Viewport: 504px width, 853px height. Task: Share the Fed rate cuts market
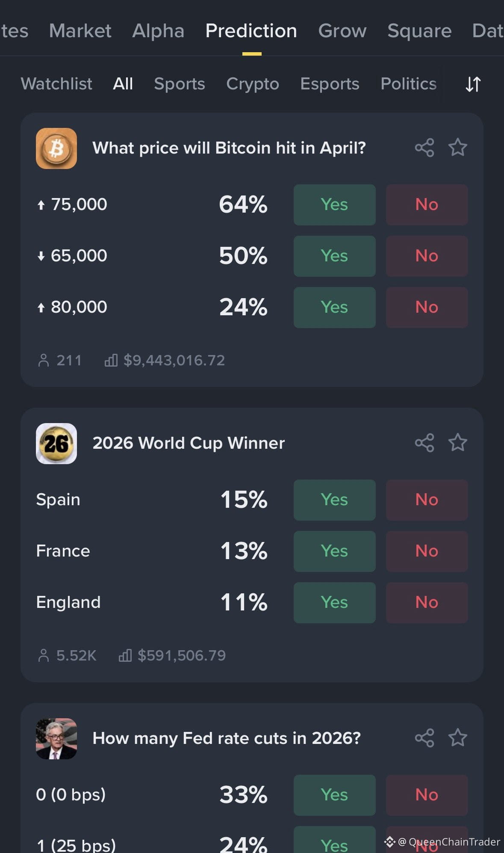pyautogui.click(x=424, y=738)
